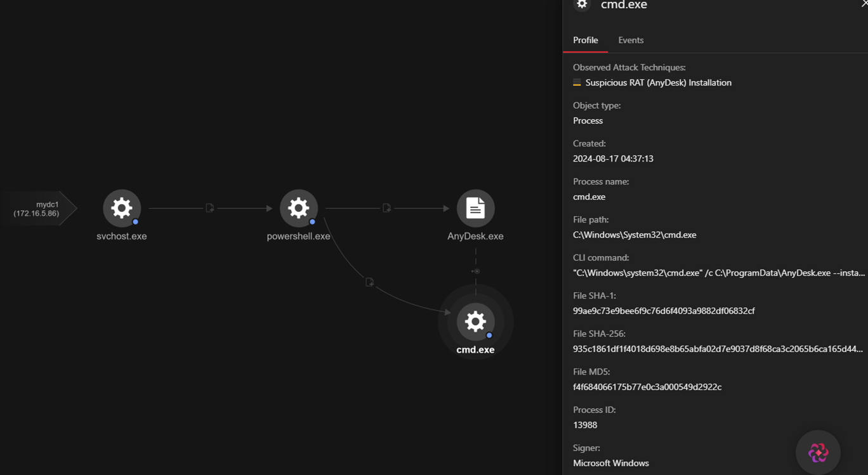
Task: Switch to the Profile tab
Action: [585, 40]
